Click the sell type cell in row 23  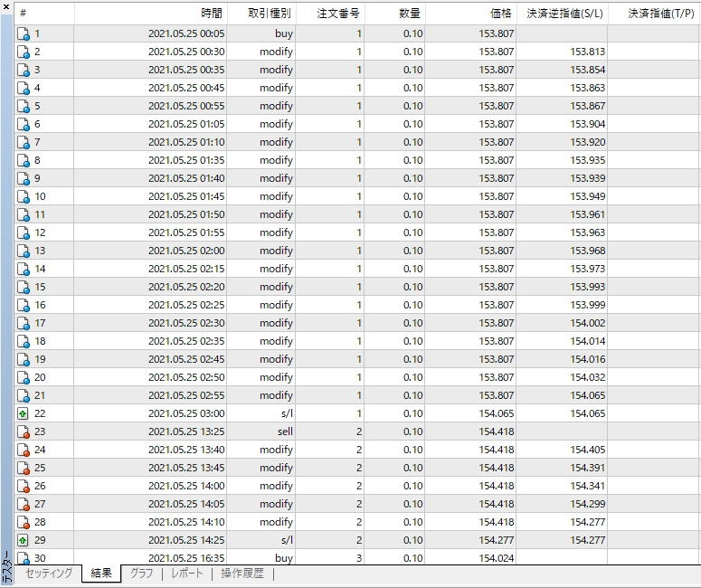285,432
